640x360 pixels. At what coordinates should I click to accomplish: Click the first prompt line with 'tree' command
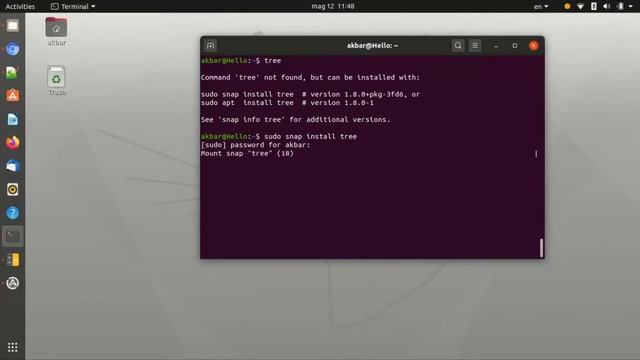coord(241,60)
